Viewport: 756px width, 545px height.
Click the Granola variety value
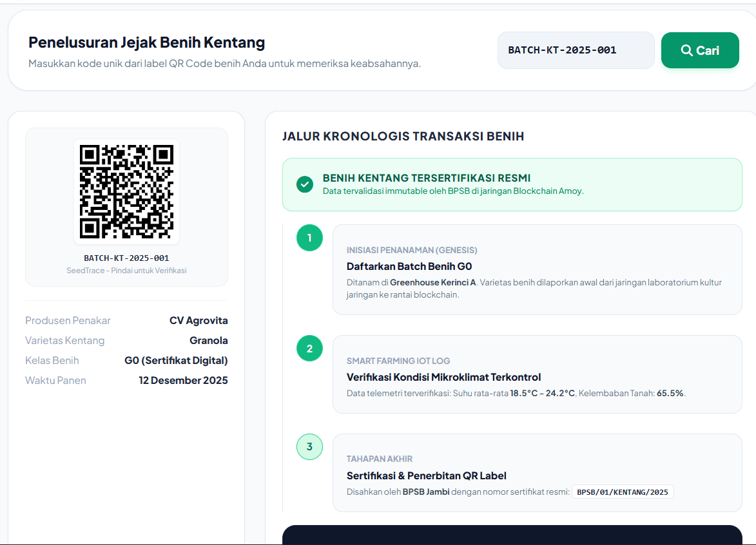(x=208, y=340)
